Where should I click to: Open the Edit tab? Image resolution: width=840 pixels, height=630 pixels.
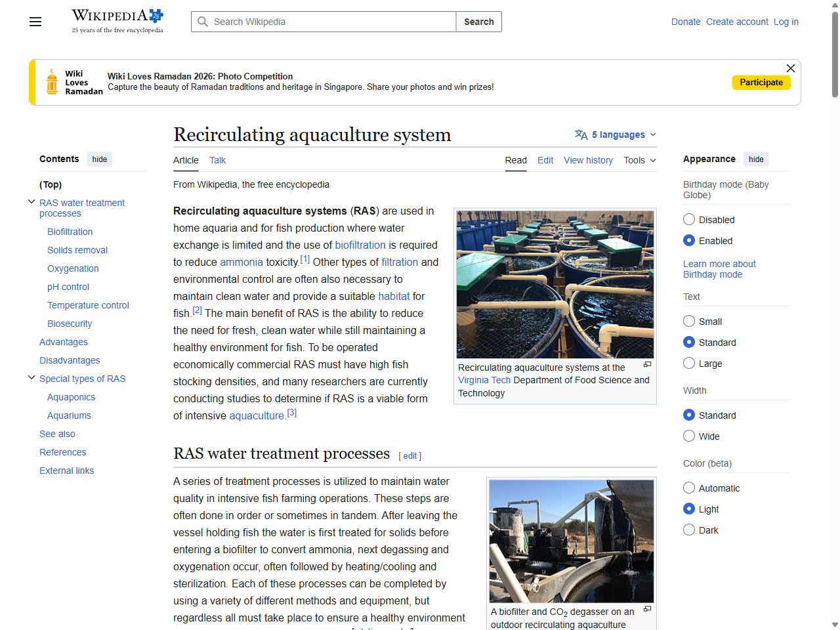tap(545, 160)
